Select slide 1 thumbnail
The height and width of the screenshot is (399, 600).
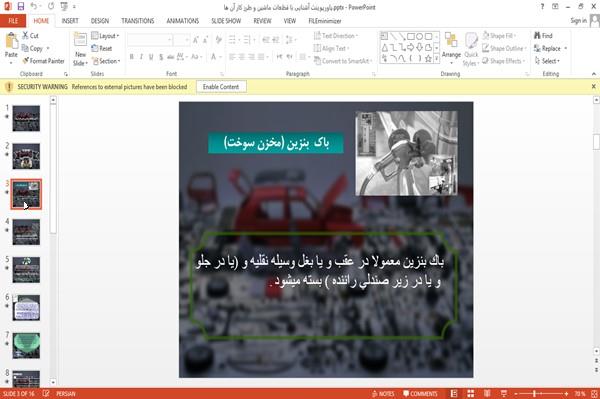click(x=26, y=118)
